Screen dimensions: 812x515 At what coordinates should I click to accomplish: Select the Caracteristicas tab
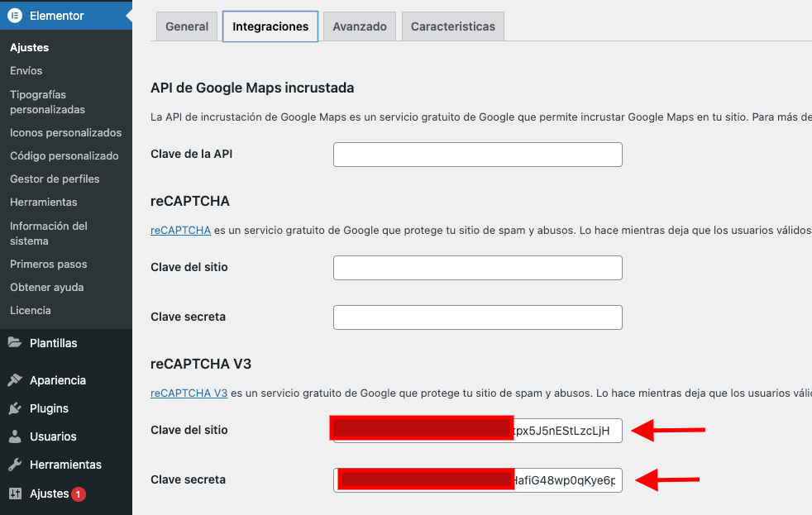click(x=452, y=26)
